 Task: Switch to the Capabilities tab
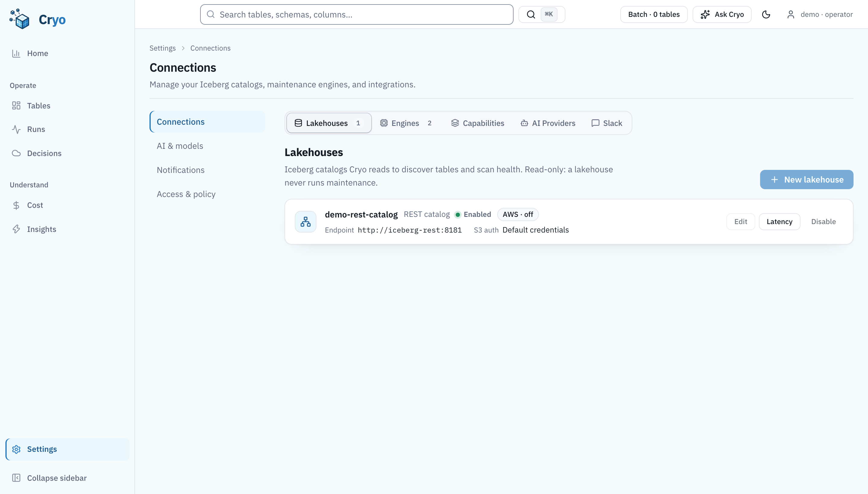tap(477, 123)
